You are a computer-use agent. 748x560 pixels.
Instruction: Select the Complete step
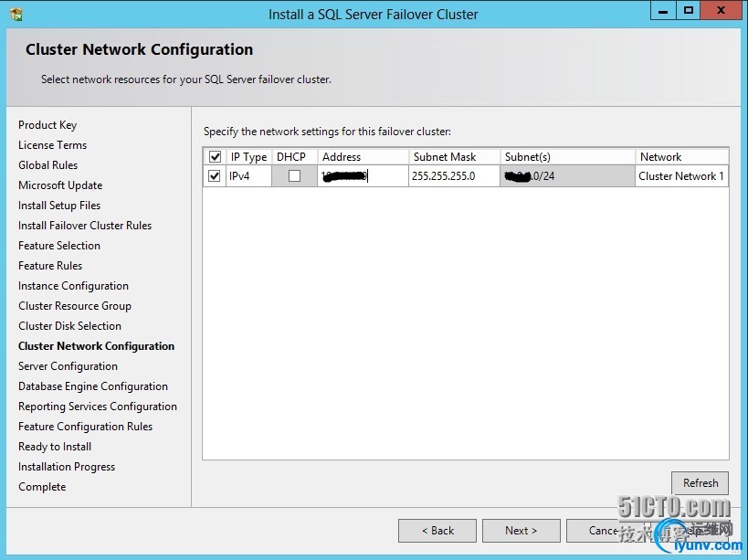(x=42, y=487)
